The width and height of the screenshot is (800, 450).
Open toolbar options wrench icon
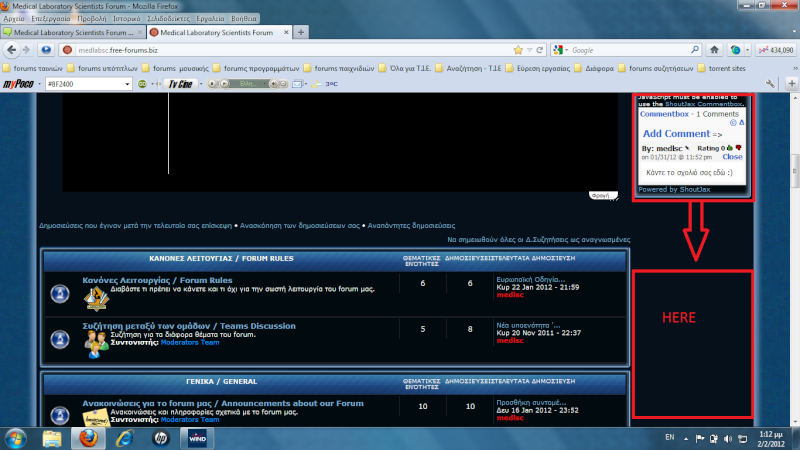click(x=770, y=84)
